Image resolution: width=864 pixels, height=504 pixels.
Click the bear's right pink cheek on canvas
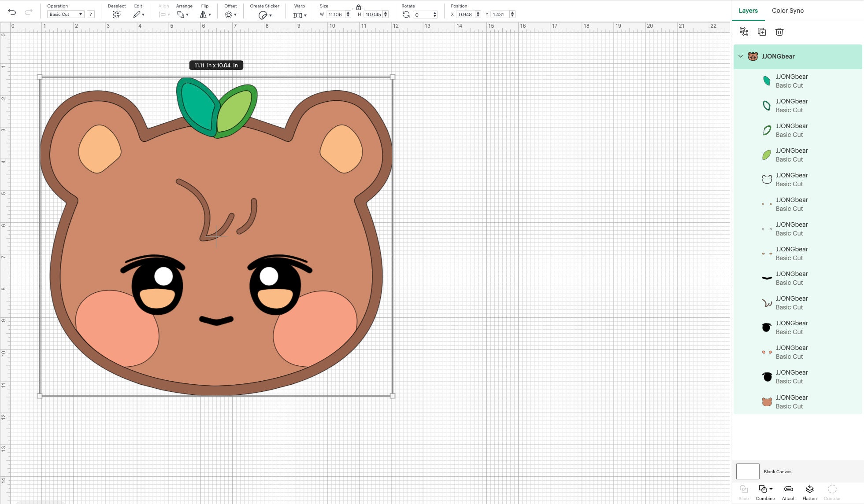(315, 328)
